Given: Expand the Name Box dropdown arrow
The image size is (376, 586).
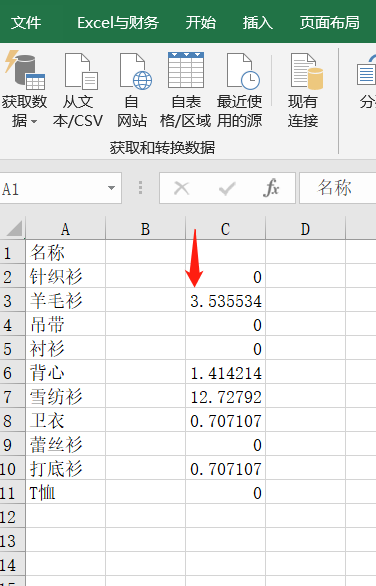Looking at the screenshot, I should pyautogui.click(x=111, y=188).
